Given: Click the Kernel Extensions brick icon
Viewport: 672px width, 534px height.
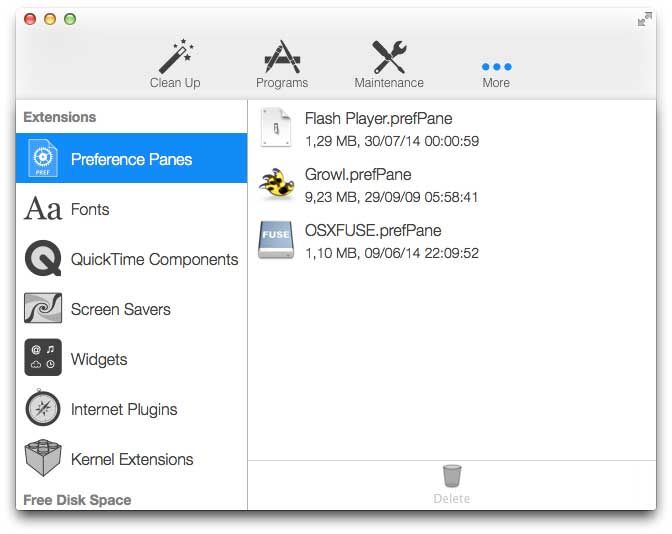Looking at the screenshot, I should (43, 459).
